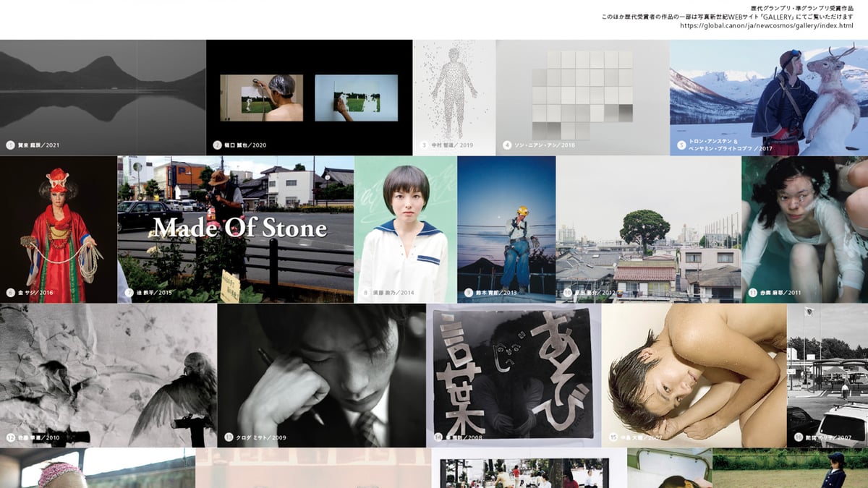
Task: Click the caption numbered 1 ending /2021
Action: pyautogui.click(x=33, y=145)
